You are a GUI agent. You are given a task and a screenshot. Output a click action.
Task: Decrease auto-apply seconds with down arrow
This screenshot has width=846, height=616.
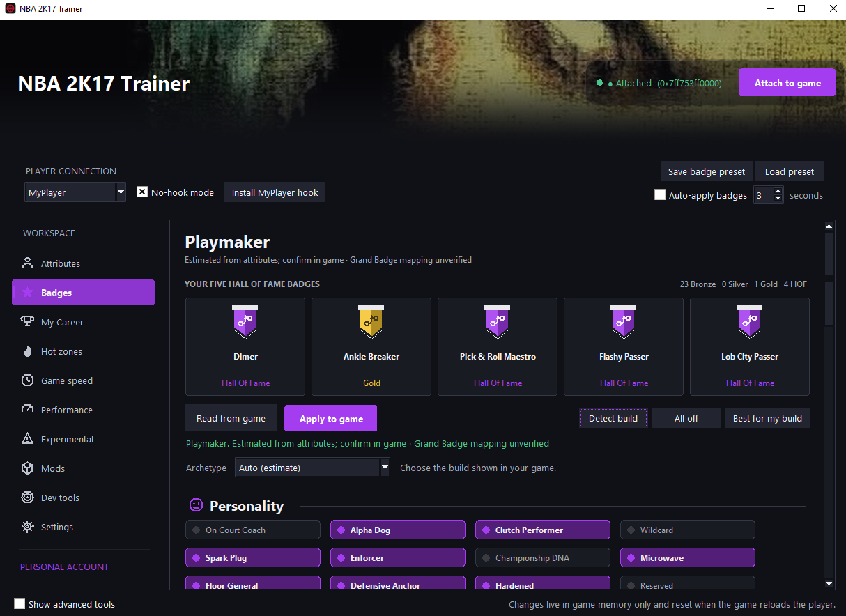778,199
